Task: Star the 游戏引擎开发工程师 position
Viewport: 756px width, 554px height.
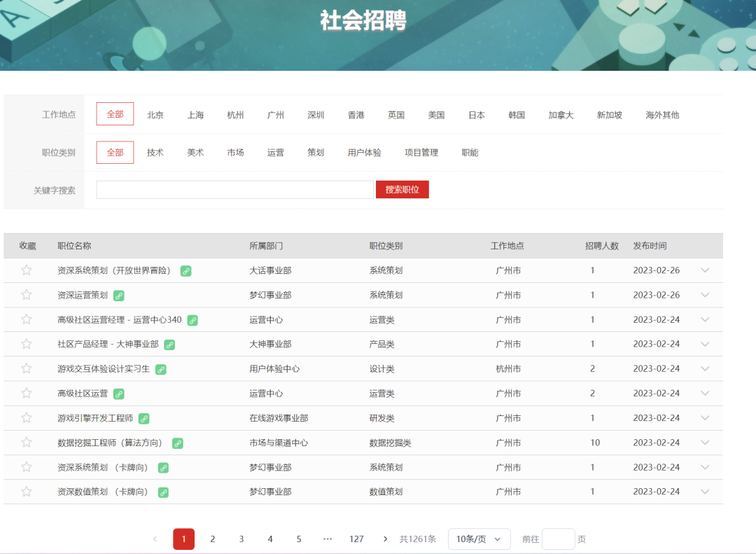Action: click(27, 418)
